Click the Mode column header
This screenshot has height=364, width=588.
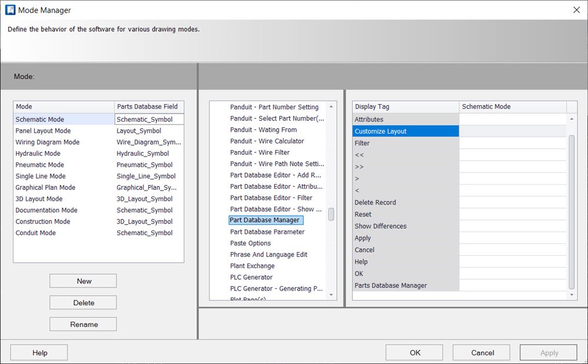click(64, 106)
